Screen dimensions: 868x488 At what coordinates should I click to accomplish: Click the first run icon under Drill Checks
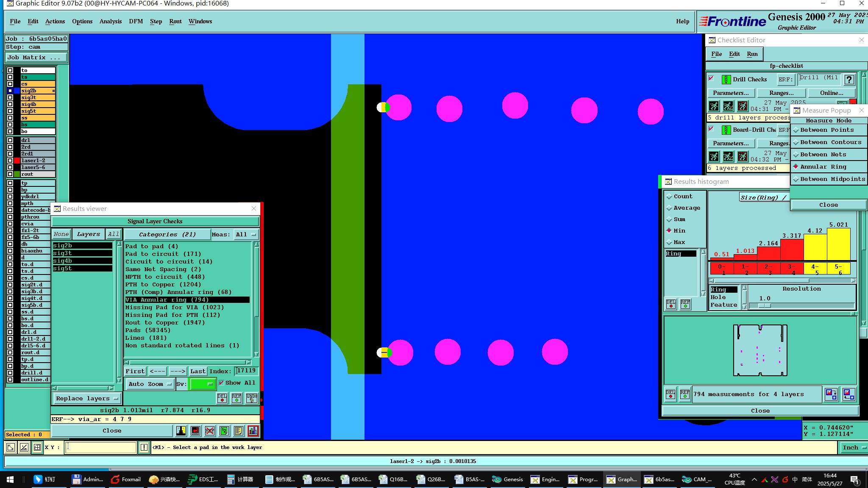pyautogui.click(x=714, y=106)
